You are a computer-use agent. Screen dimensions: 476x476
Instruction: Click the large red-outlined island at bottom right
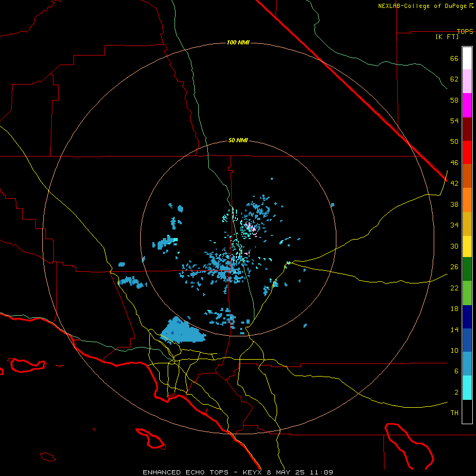409,445
